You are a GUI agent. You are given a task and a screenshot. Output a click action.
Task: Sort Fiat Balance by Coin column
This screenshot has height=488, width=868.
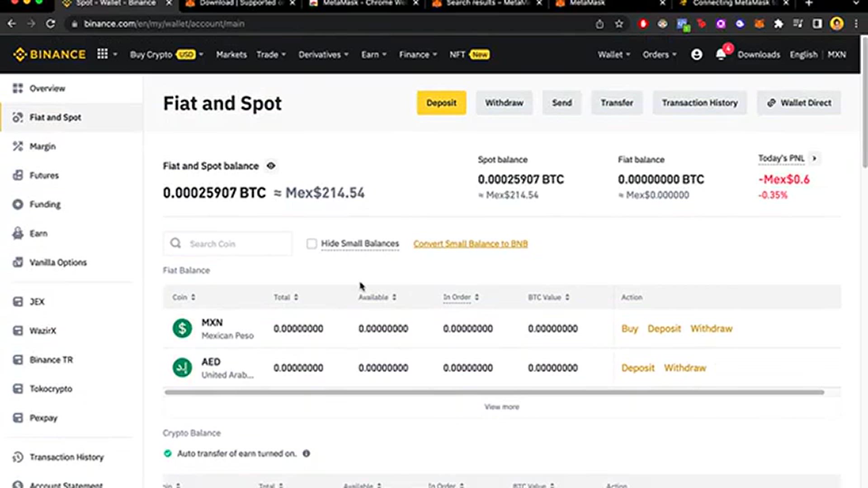[x=184, y=297]
